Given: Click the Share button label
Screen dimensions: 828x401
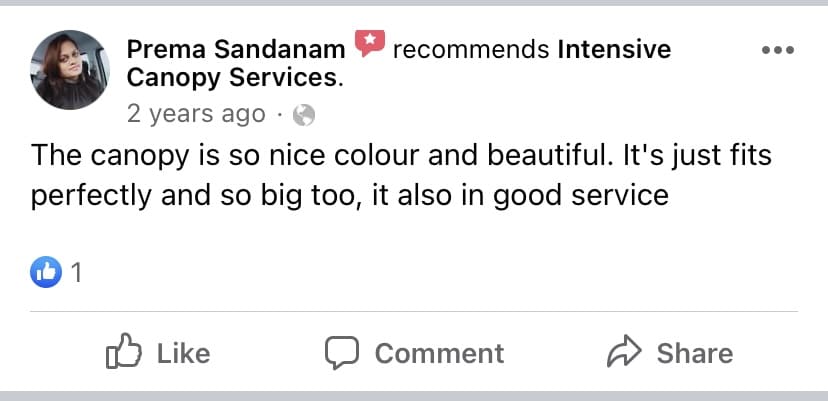Looking at the screenshot, I should pyautogui.click(x=694, y=353).
